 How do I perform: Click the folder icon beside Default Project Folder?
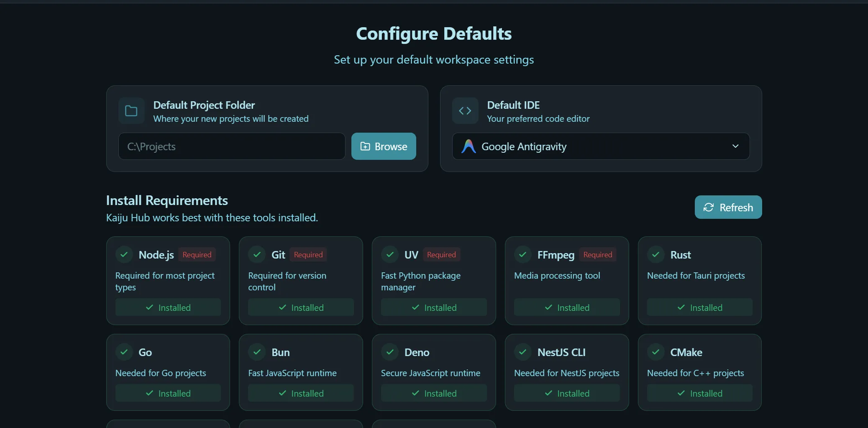click(131, 111)
